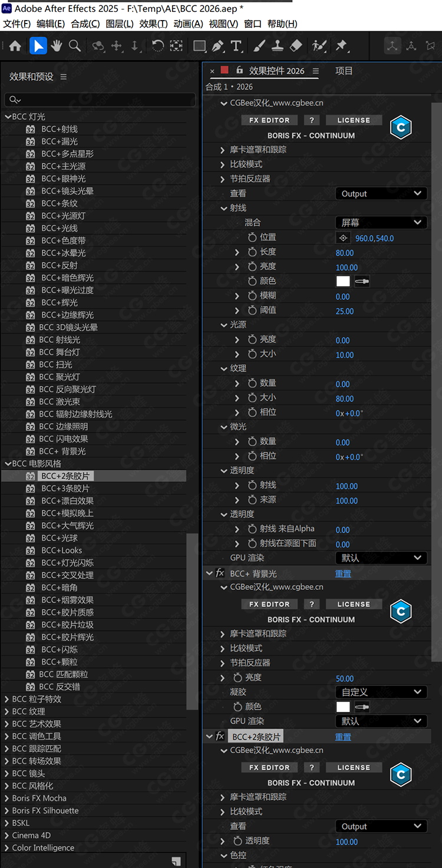Open the 凝胶 颜色 white swatch
Image resolution: width=442 pixels, height=868 pixels.
[343, 707]
